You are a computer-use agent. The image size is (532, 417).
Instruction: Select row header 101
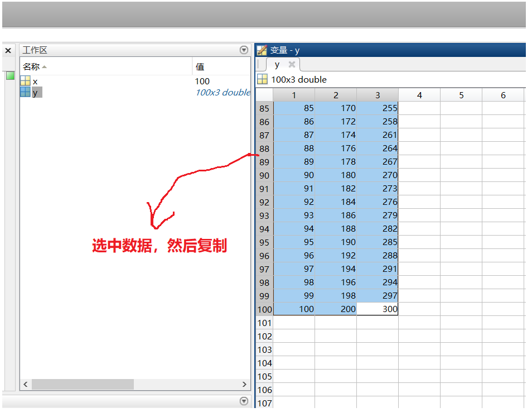(x=264, y=323)
